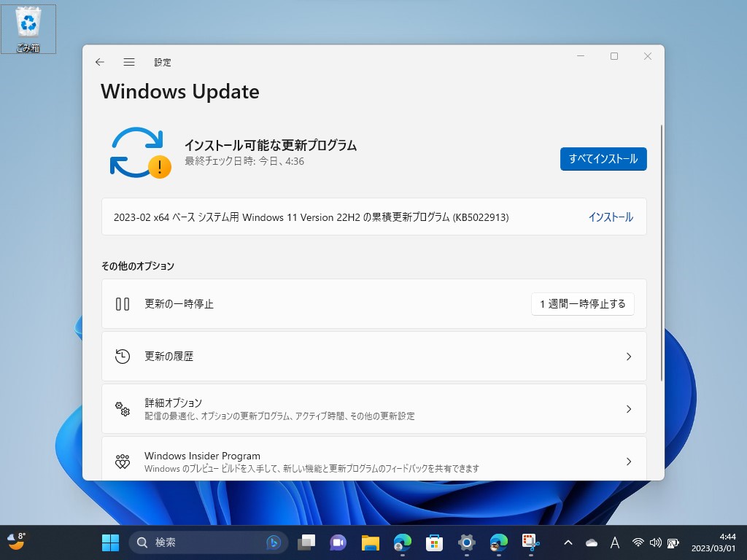This screenshot has height=560, width=747.
Task: Open 詳細オプション advanced options
Action: coord(373,409)
